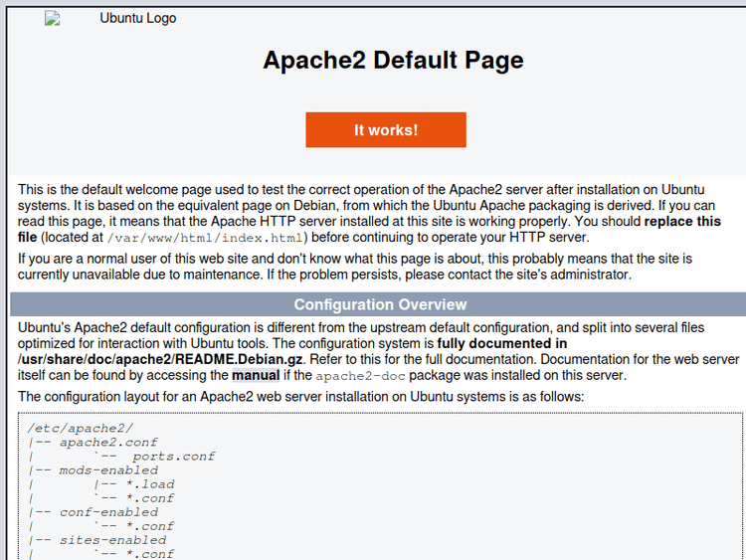Click the /var/www/html/index.html path text
The height and width of the screenshot is (560, 746).
206,238
